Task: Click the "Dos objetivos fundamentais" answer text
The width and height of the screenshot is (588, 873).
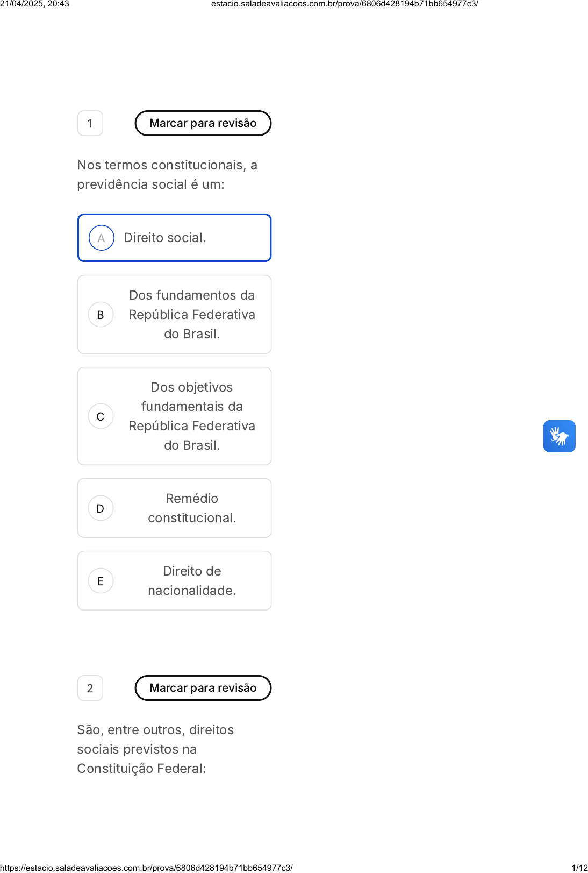Action: [192, 416]
